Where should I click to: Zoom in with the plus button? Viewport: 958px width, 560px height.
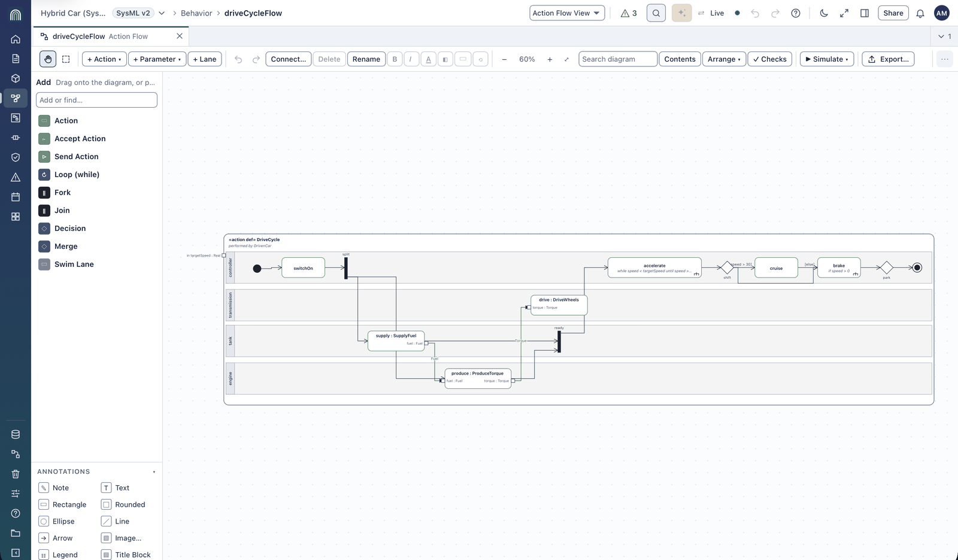point(550,59)
